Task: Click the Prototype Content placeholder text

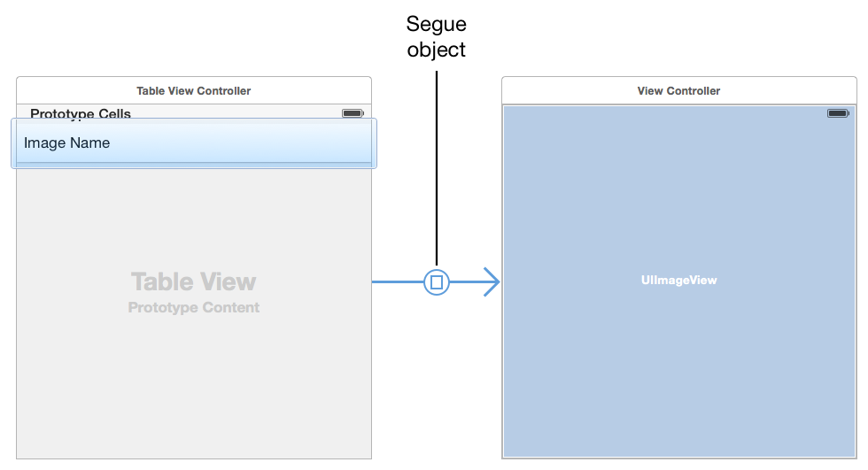Action: [193, 308]
